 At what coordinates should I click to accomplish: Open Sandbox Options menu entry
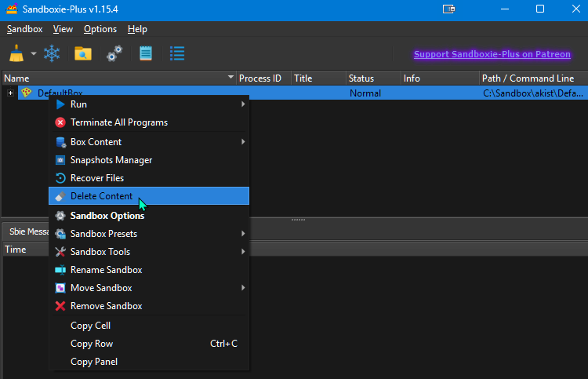(x=149, y=215)
